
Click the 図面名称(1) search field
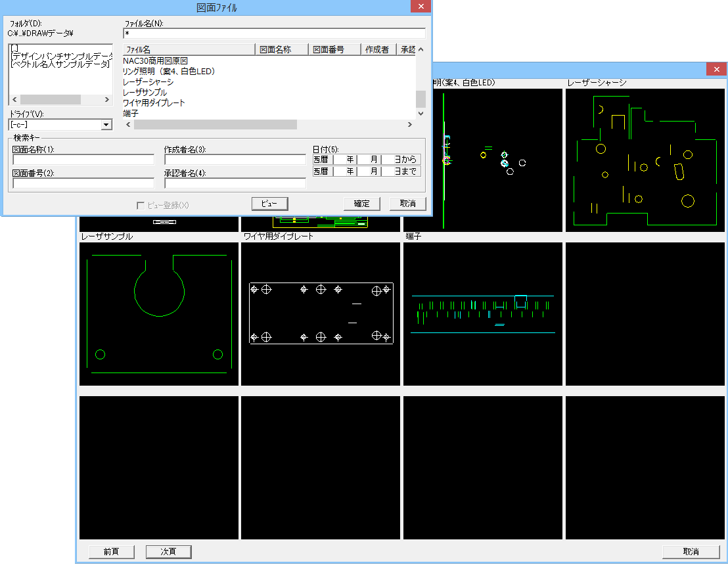(x=83, y=160)
